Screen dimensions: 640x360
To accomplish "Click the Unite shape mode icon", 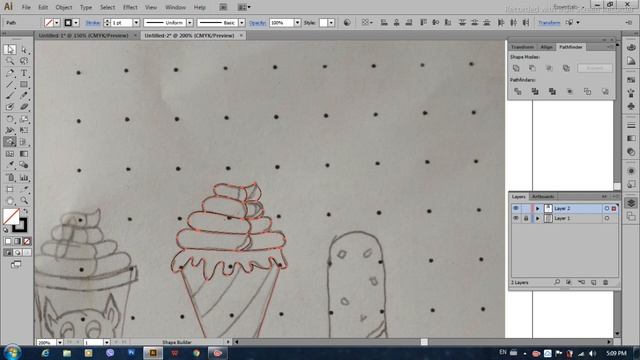I will [x=516, y=68].
